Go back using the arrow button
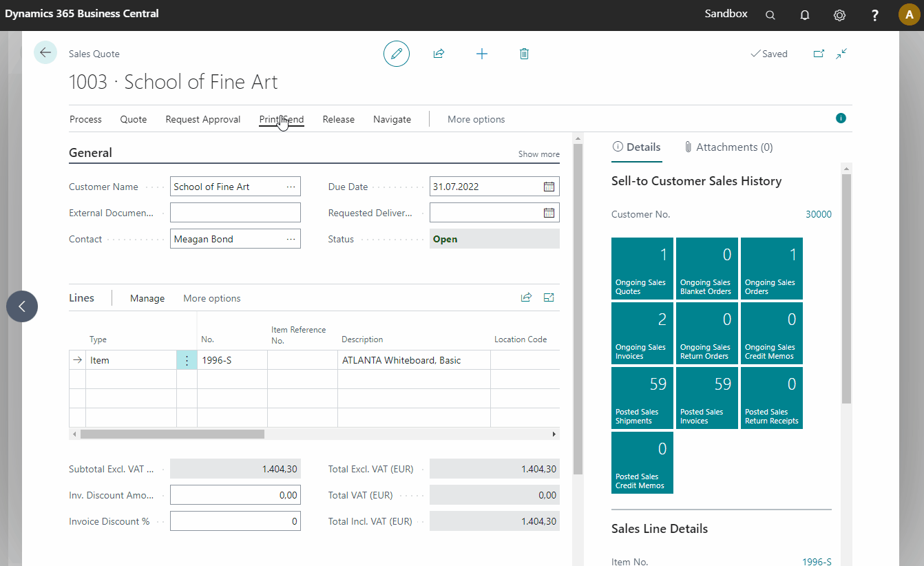Viewport: 924px width, 566px height. tap(45, 53)
